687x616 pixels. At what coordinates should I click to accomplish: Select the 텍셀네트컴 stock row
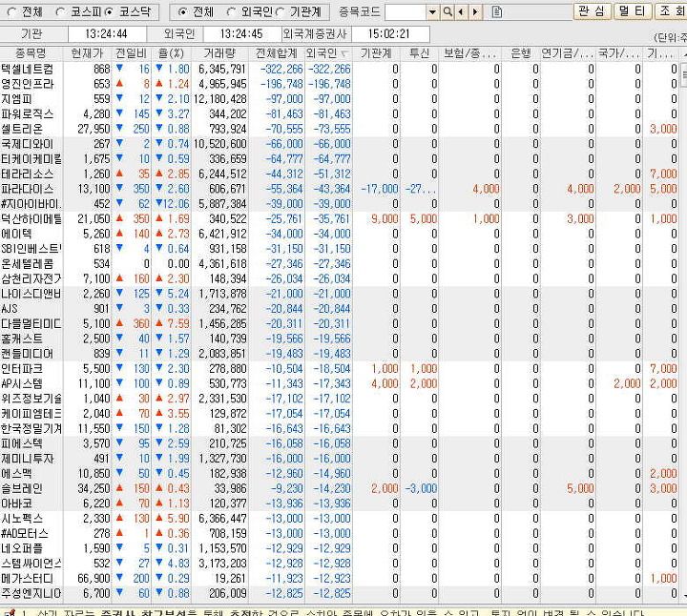339,70
